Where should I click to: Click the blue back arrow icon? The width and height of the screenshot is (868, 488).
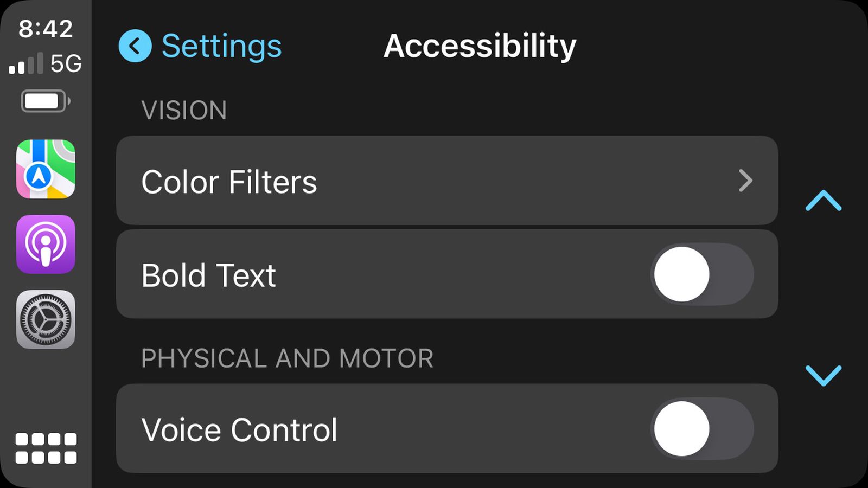click(x=134, y=47)
